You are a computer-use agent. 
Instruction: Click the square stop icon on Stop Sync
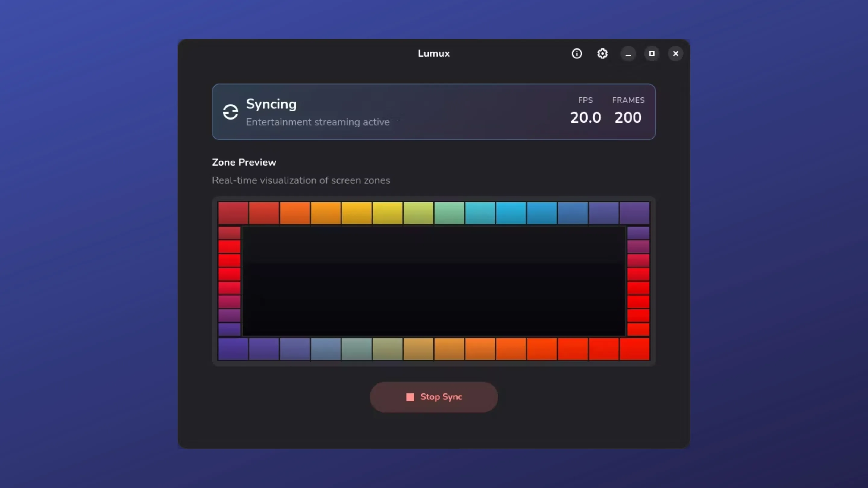pos(410,397)
